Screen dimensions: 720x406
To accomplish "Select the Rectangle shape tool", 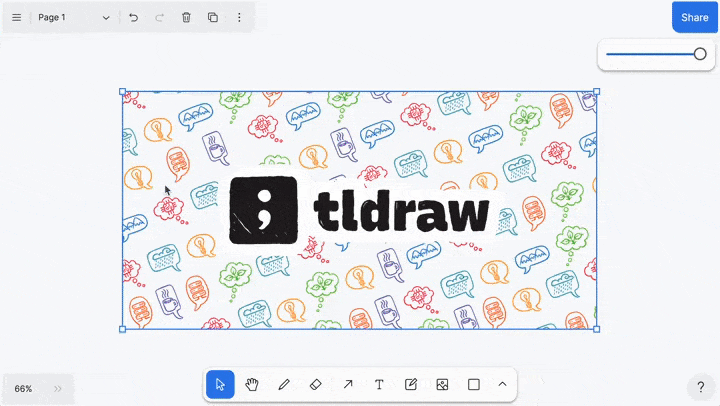I will 474,384.
